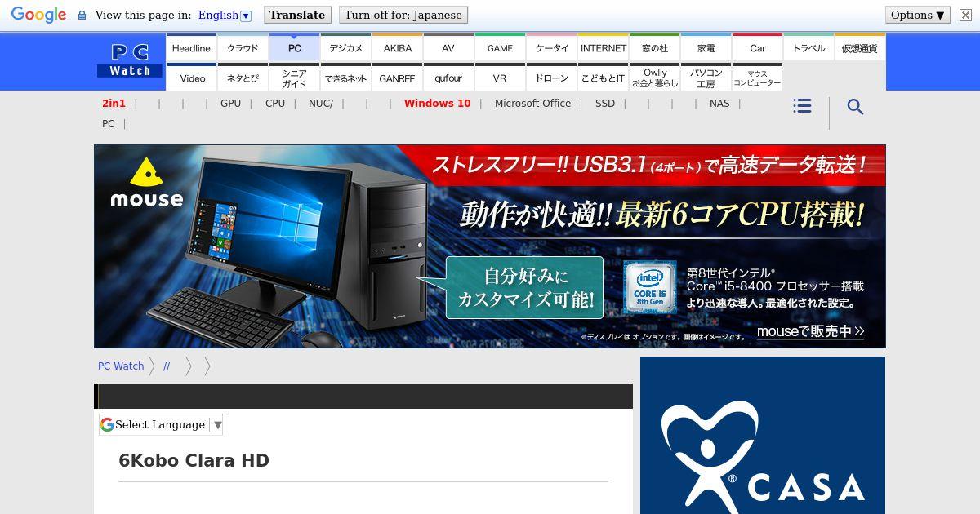Open the Options dropdown menu
The height and width of the screenshot is (514, 980).
918,15
